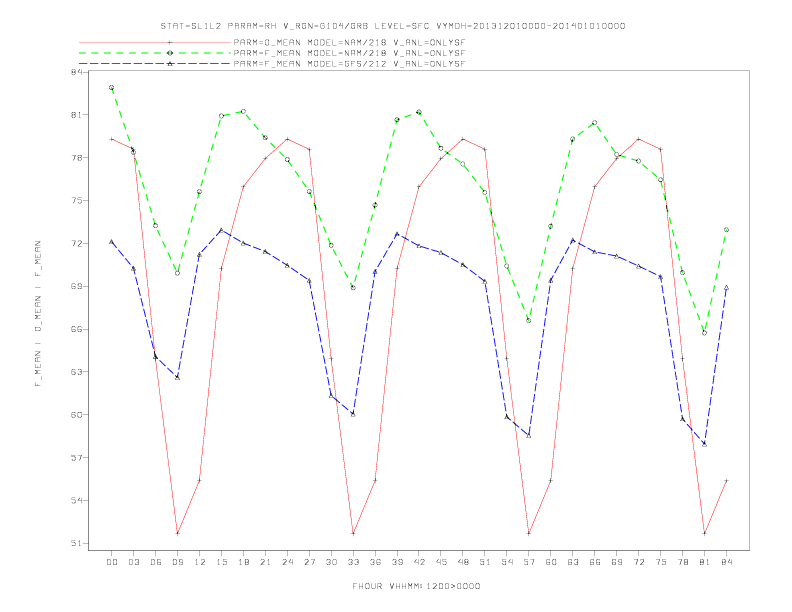This screenshot has width=792, height=612.
Task: Click x-axis hour label 51
Action: pyautogui.click(x=485, y=562)
